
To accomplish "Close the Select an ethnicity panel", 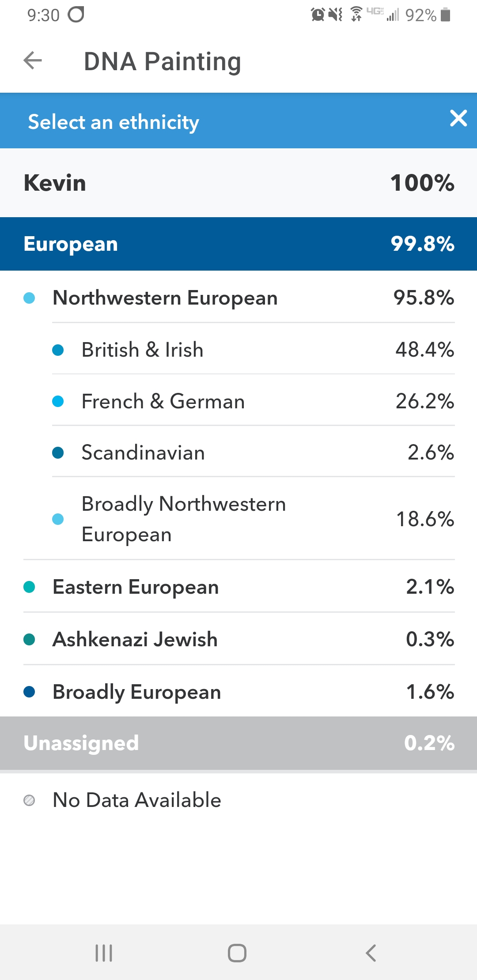I will coord(458,118).
